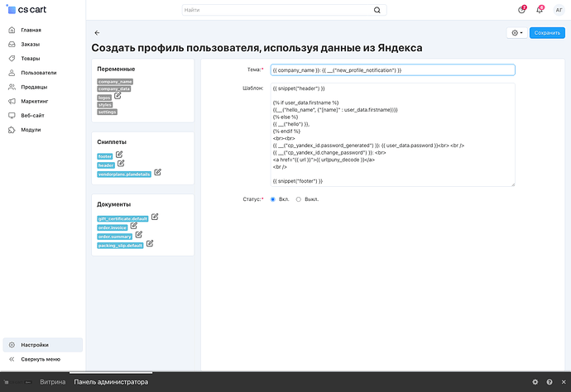Insert vendorplans.plandetails snippet tag
The width and height of the screenshot is (571, 392).
tap(124, 174)
